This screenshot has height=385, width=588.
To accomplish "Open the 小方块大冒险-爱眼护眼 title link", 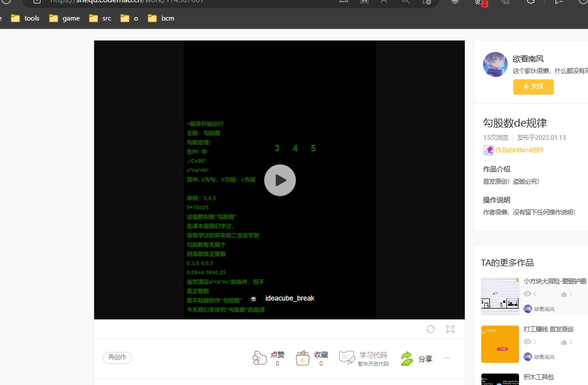I will pos(554,281).
